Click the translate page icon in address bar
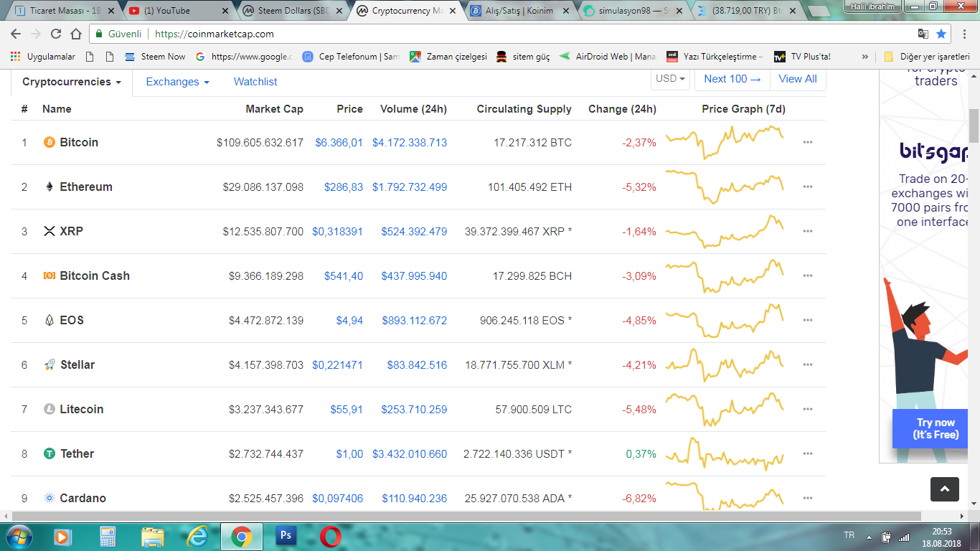This screenshot has width=980, height=551. [x=923, y=34]
